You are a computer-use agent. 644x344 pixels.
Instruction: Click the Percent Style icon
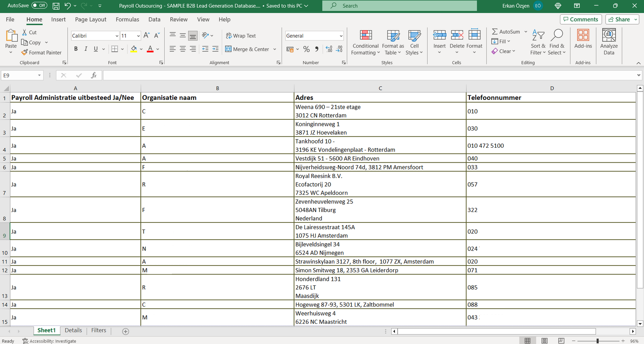[x=306, y=49]
